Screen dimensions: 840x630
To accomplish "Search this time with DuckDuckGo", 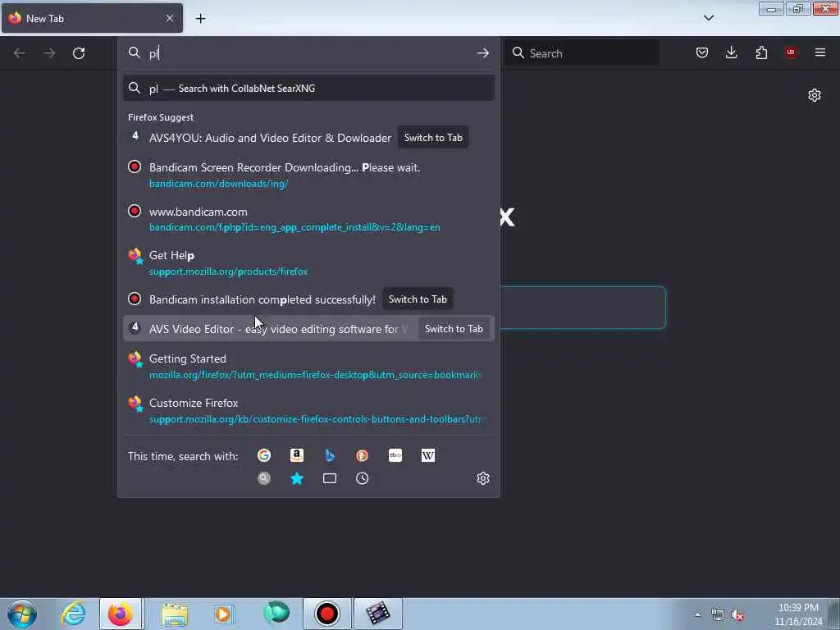I will click(362, 455).
